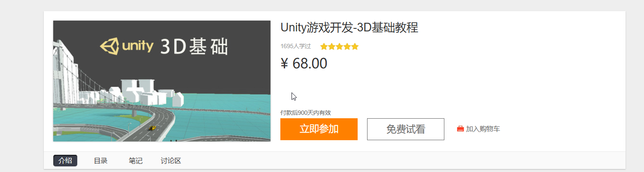
Task: Open the Unity游戏开发-3D基础教程 course title
Action: 349,28
